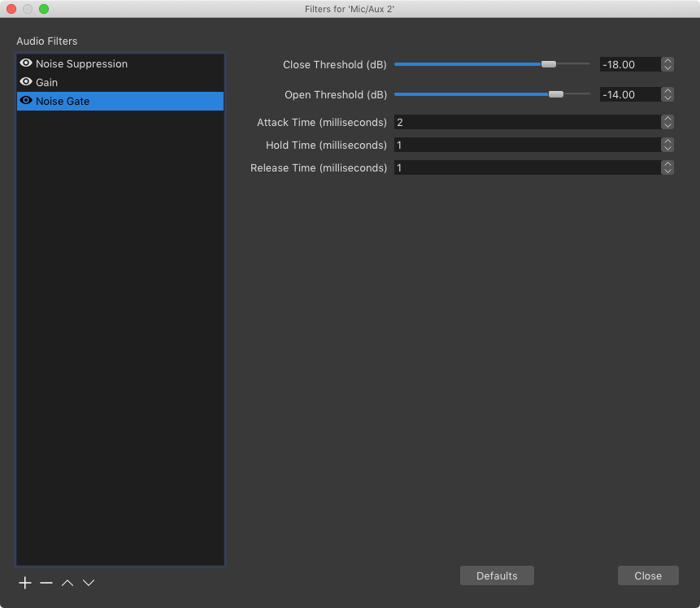Click the Attack Time stepper arrows
The width and height of the screenshot is (700, 608).
(667, 122)
